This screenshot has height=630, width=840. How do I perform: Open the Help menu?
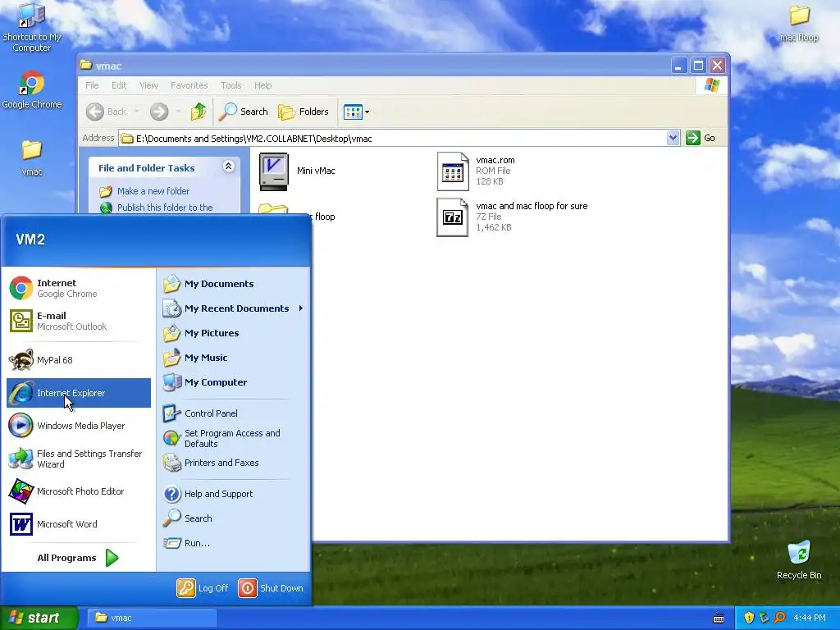[x=263, y=85]
